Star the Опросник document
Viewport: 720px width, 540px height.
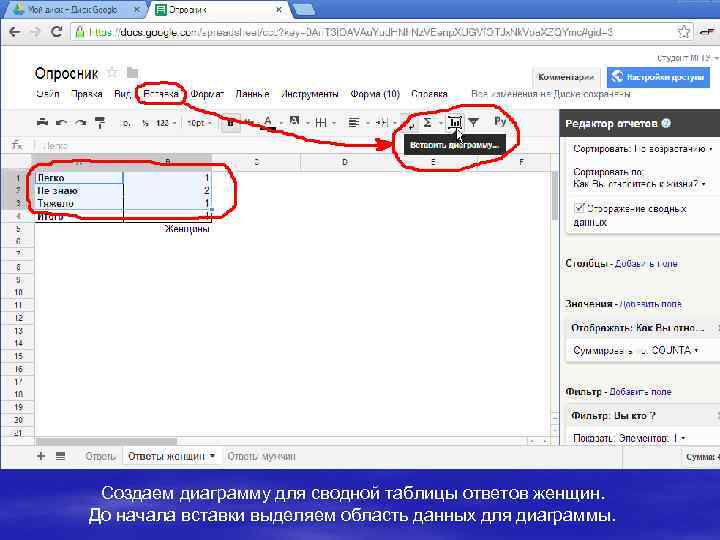(112, 73)
